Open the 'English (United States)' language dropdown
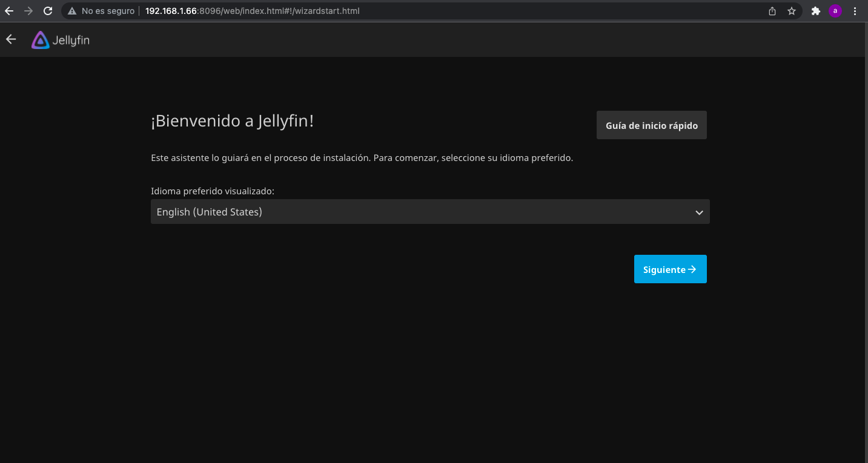Viewport: 868px width, 463px height. (424, 212)
